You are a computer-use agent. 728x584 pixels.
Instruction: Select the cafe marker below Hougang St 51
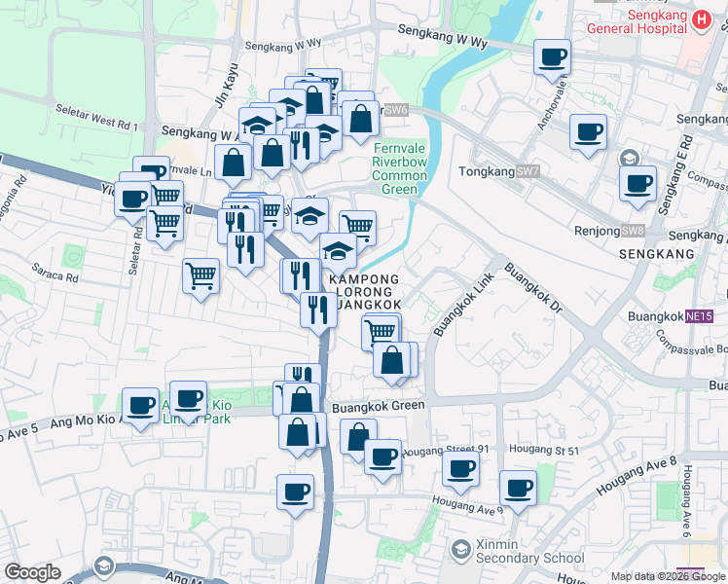point(518,492)
